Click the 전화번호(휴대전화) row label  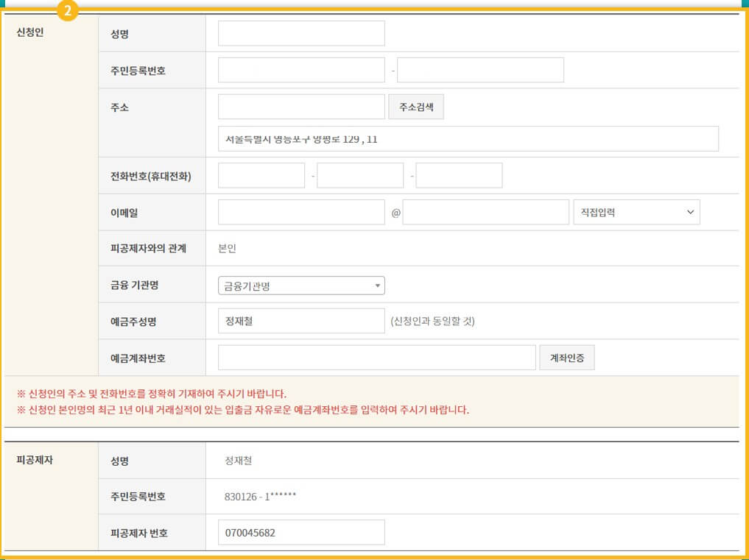click(151, 177)
